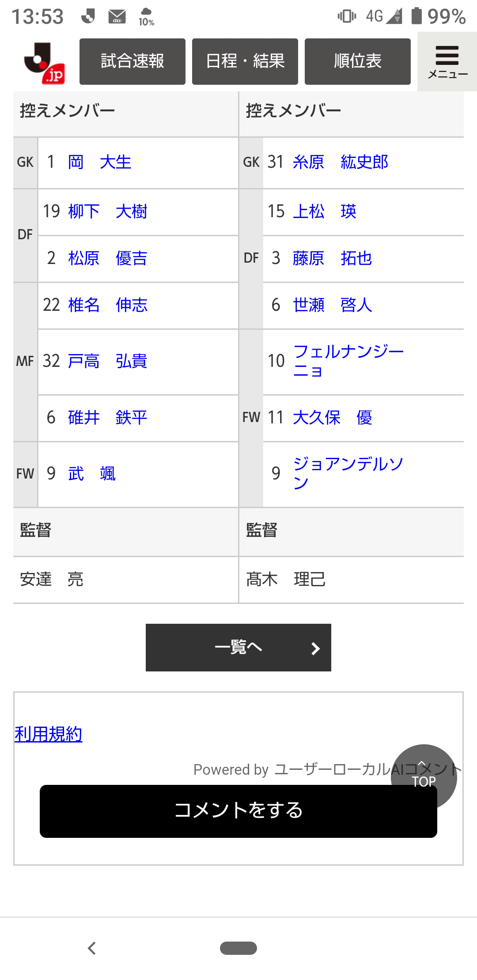Open the 順位表 standings tab
477x980 pixels.
click(358, 61)
